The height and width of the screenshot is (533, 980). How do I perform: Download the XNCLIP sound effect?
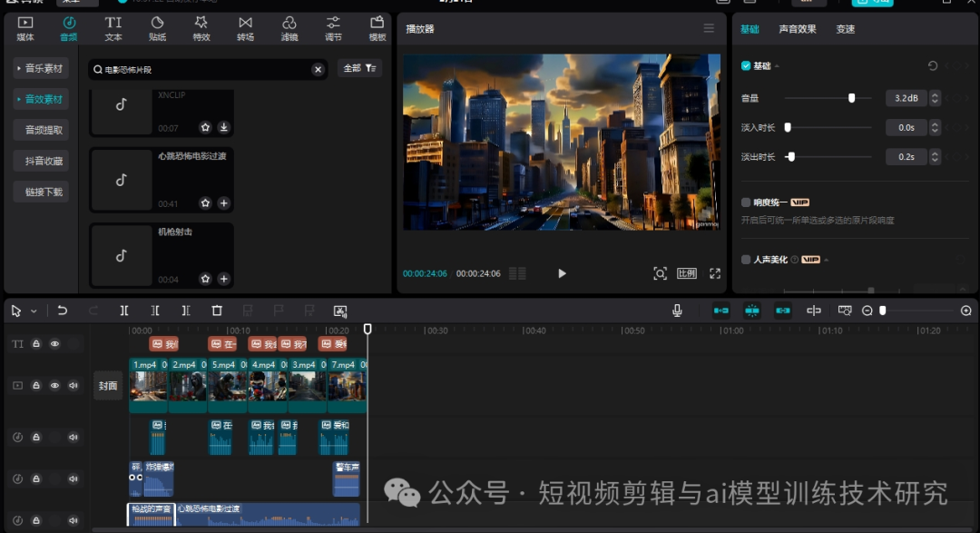coord(223,128)
